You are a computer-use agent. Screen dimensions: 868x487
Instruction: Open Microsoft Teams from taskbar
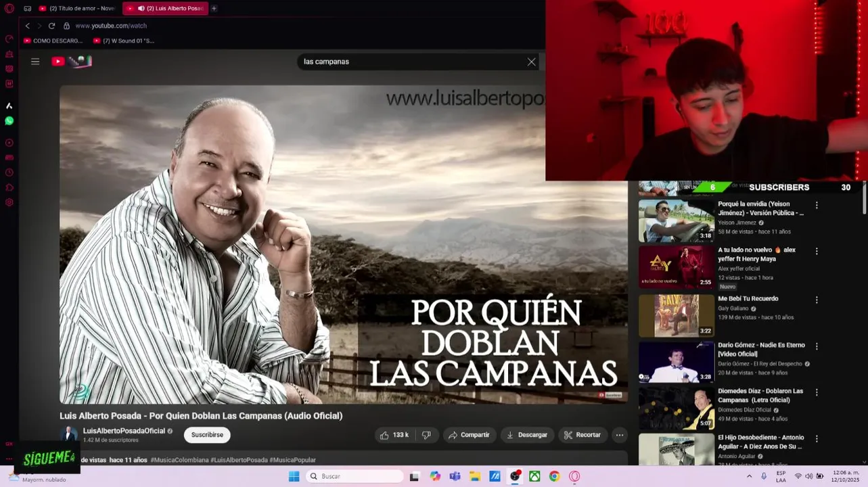pyautogui.click(x=455, y=476)
